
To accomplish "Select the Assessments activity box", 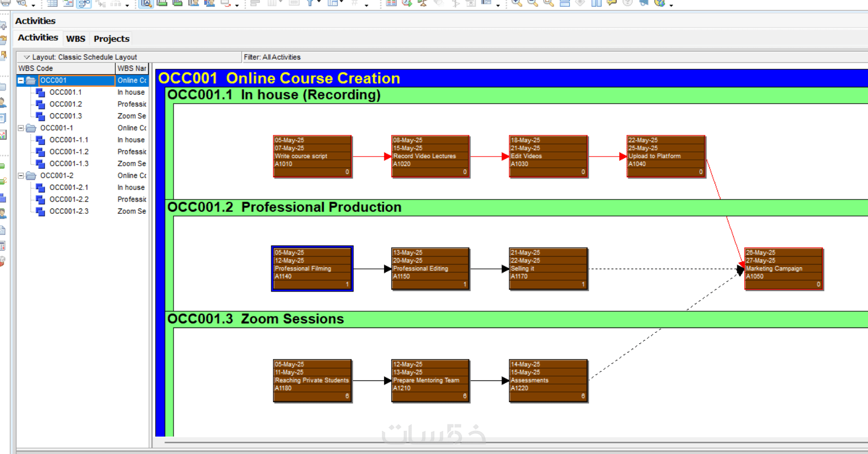I will coord(548,380).
